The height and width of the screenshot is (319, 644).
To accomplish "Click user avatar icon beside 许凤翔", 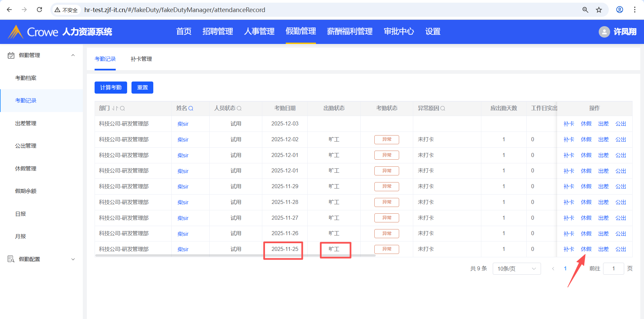I will pos(604,32).
